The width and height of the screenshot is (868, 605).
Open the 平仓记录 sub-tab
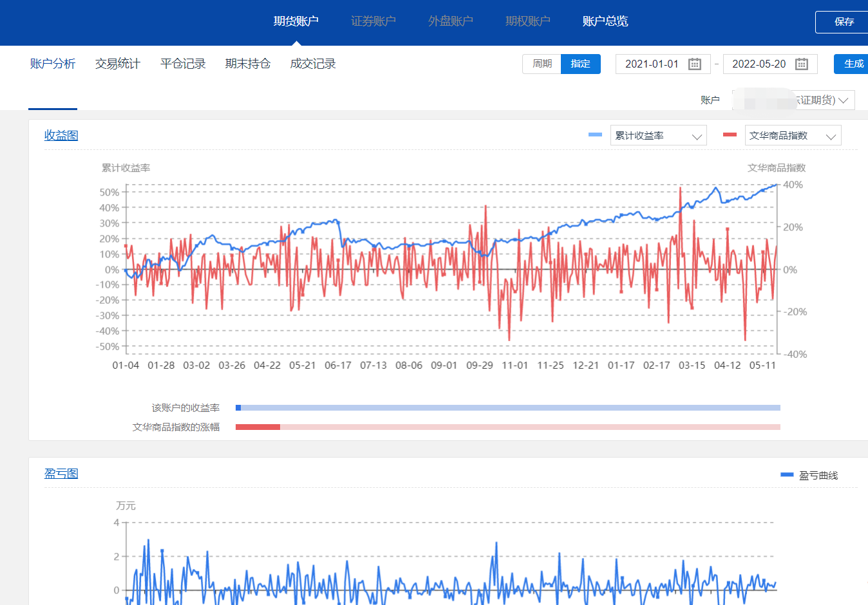tap(183, 64)
